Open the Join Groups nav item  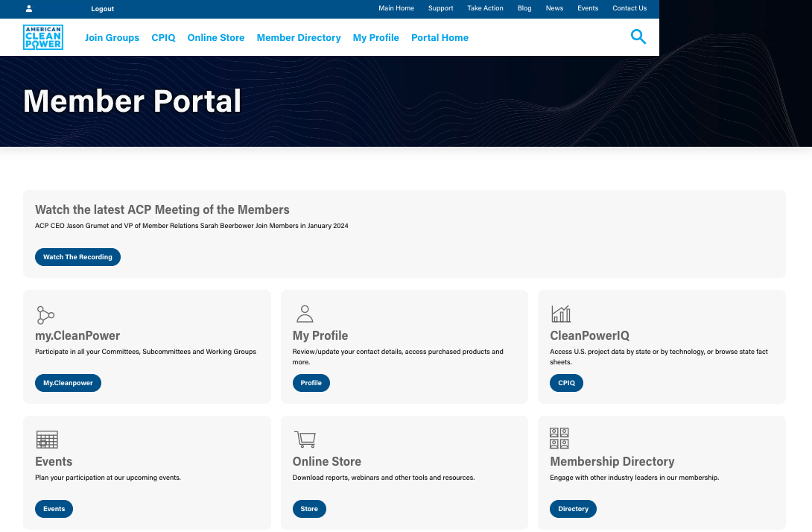pyautogui.click(x=112, y=38)
